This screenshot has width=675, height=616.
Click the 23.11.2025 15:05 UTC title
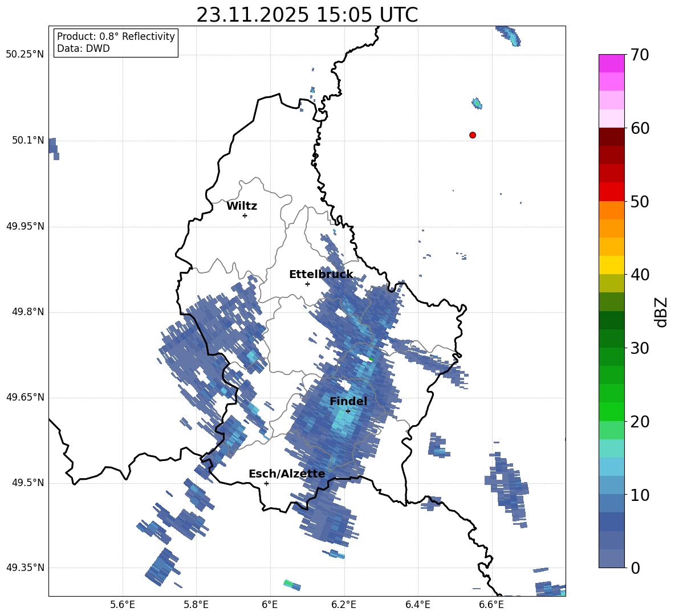point(307,15)
